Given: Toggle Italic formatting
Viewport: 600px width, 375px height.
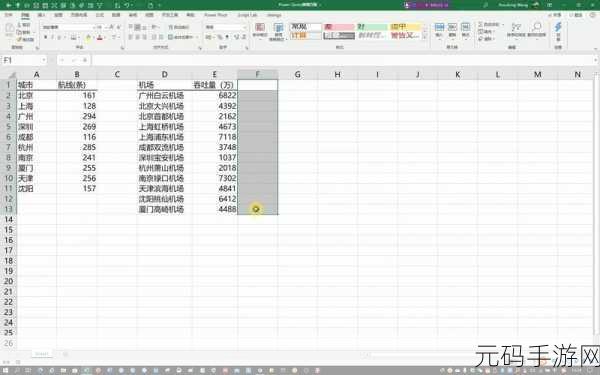Looking at the screenshot, I should tap(52, 38).
